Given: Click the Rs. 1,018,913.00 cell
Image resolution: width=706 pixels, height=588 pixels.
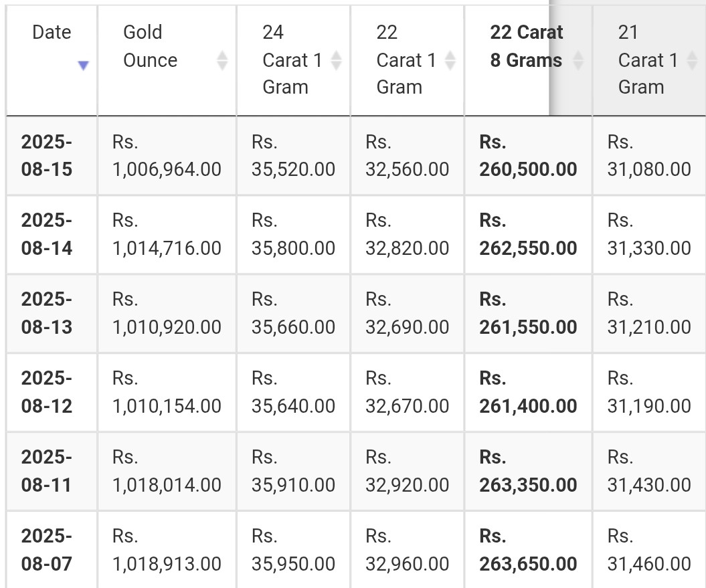Looking at the screenshot, I should [167, 550].
